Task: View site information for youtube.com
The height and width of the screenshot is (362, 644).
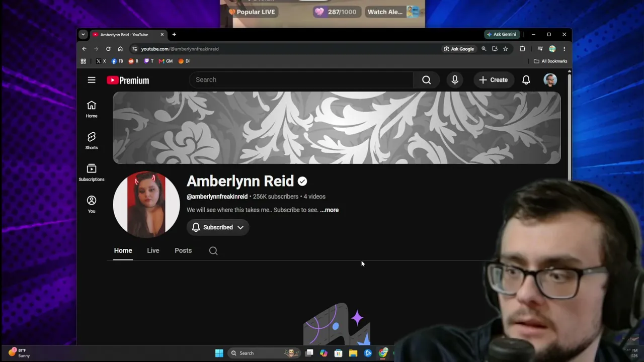Action: click(134, 49)
